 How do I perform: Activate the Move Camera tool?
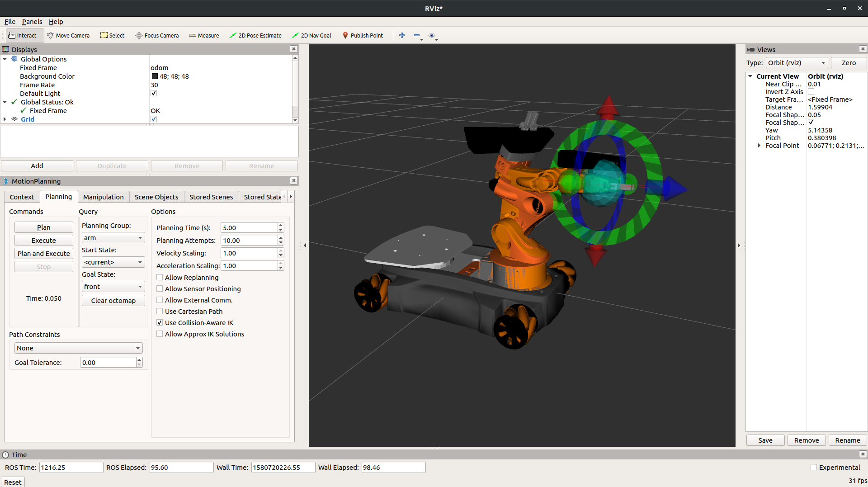tap(68, 35)
